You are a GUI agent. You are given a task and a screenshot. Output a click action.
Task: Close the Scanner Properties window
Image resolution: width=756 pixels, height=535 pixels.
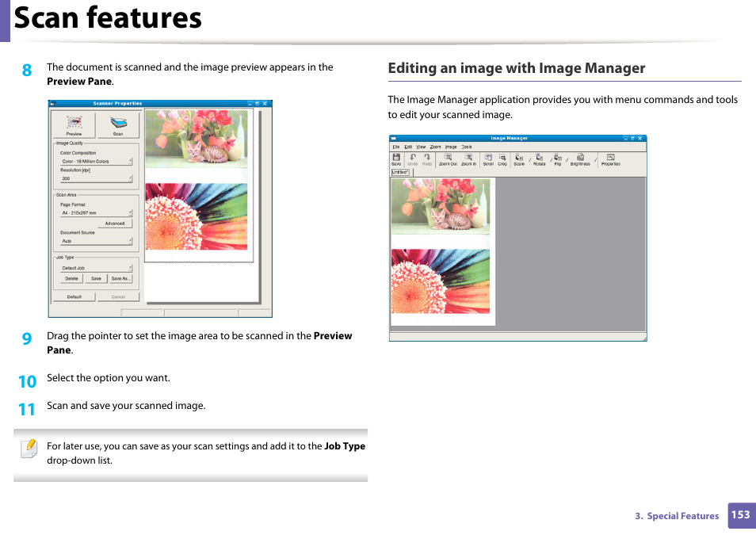tap(265, 103)
